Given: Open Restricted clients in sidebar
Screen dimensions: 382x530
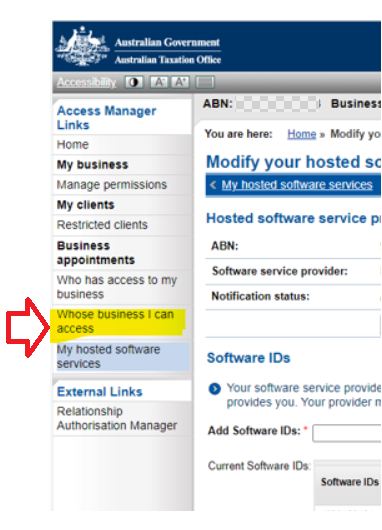Looking at the screenshot, I should tap(102, 225).
